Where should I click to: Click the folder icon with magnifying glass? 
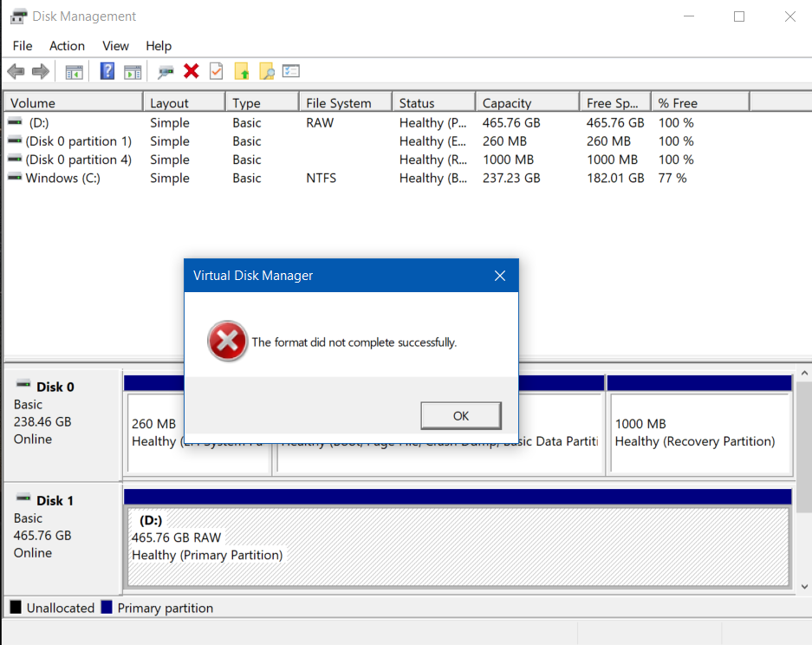point(267,71)
